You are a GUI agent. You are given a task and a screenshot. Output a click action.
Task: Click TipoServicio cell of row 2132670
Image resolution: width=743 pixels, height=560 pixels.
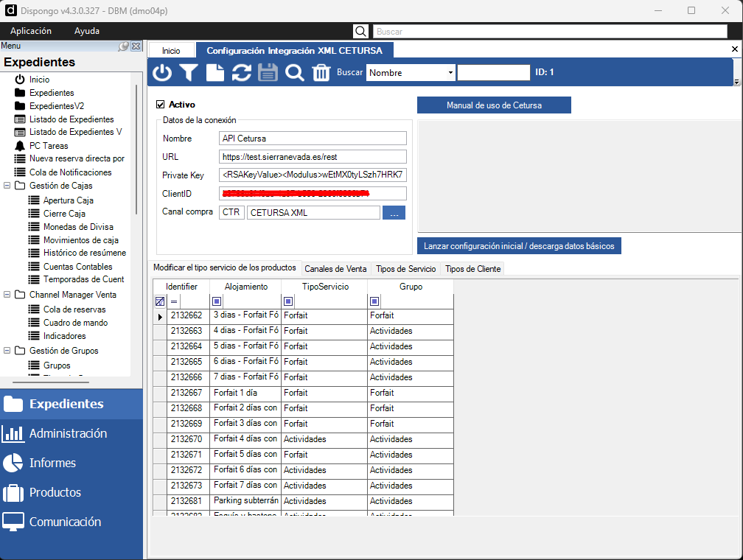tap(324, 439)
